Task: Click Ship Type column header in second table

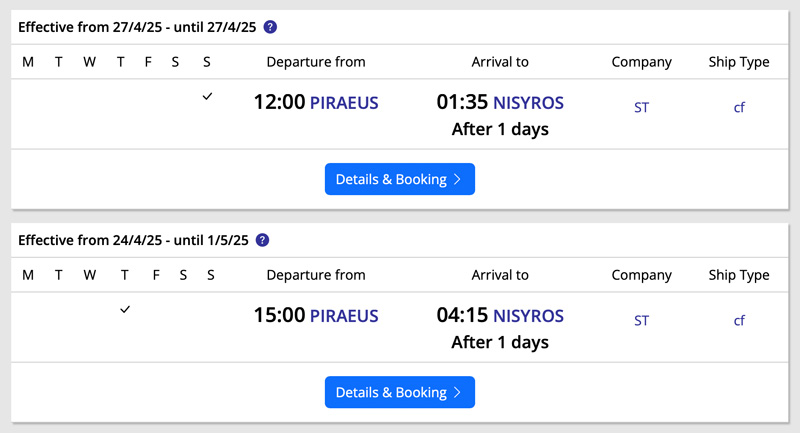Action: pos(739,275)
